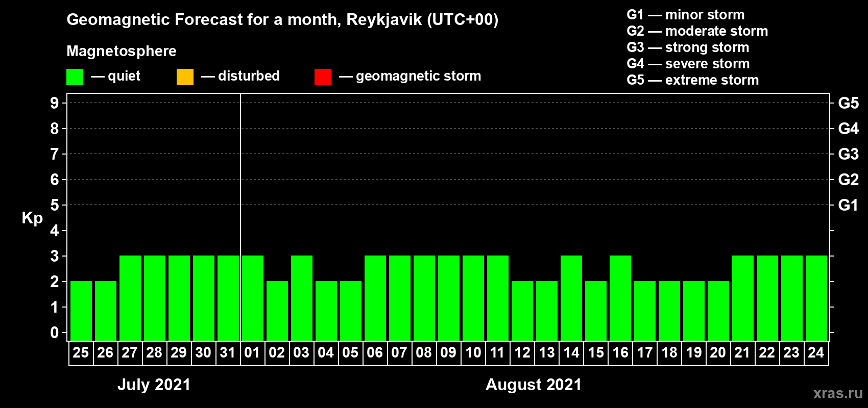Click the Kp value 3 axis label

click(55, 256)
